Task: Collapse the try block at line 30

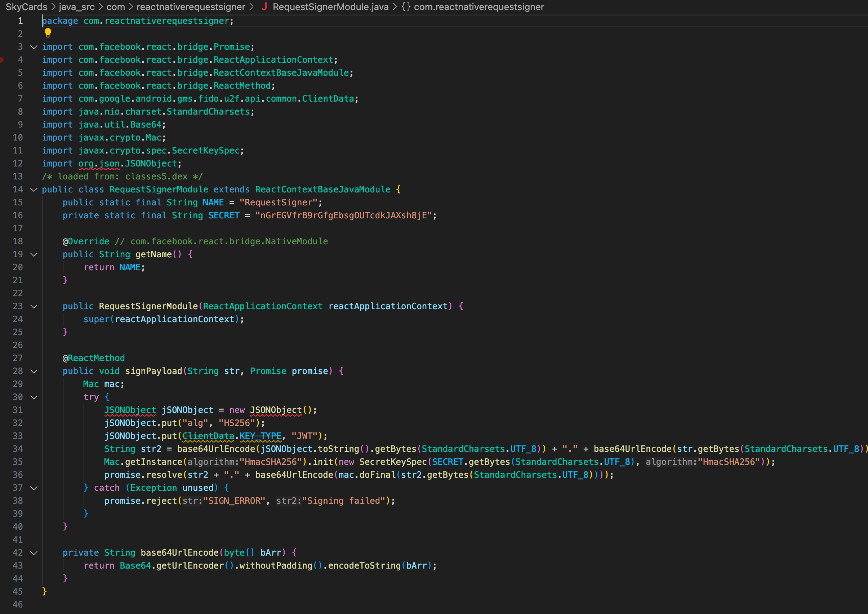Action: point(34,397)
